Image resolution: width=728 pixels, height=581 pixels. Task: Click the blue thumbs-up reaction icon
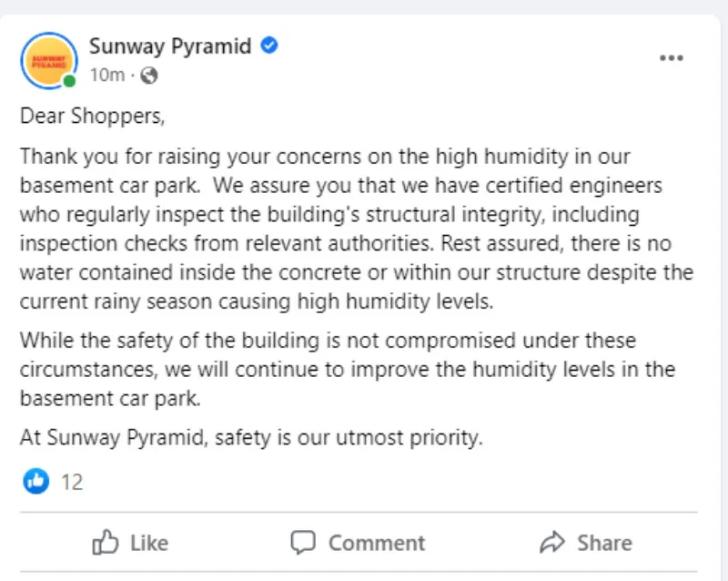[x=35, y=481]
